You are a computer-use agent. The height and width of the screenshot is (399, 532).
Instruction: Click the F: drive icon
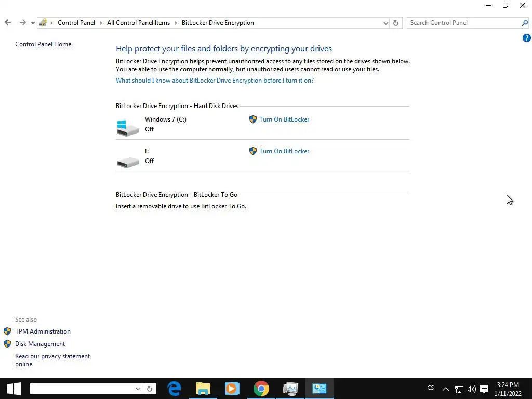pos(128,162)
